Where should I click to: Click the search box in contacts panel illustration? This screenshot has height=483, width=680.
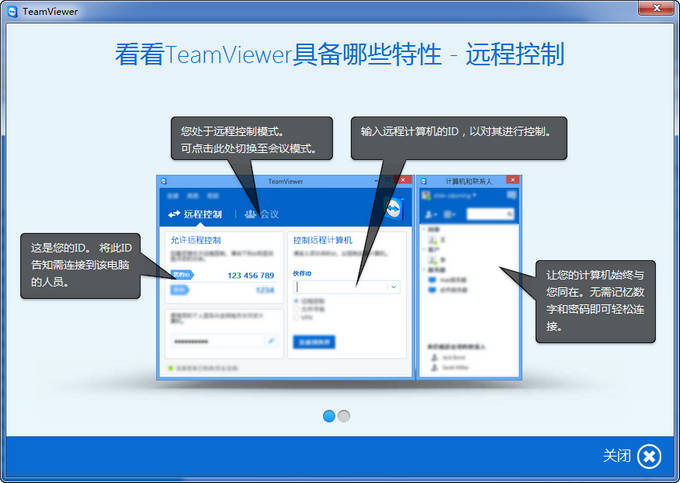click(x=490, y=214)
